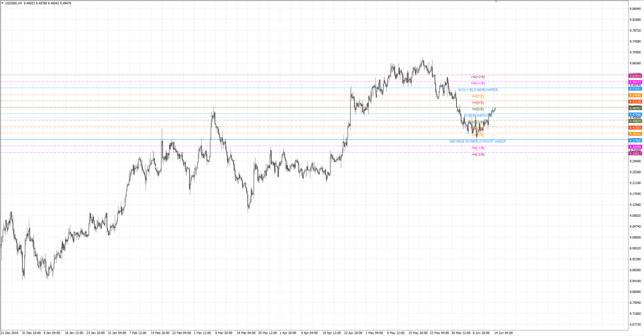Select the W1[+1/8] D1[6/8] H4RES label
The height and width of the screenshot is (336, 644).
(x=478, y=90)
